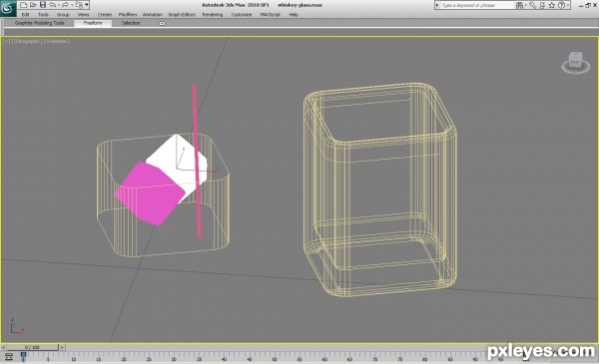Open the Communication Center satellite icon
The width and height of the screenshot is (599, 364).
pyautogui.click(x=542, y=5)
